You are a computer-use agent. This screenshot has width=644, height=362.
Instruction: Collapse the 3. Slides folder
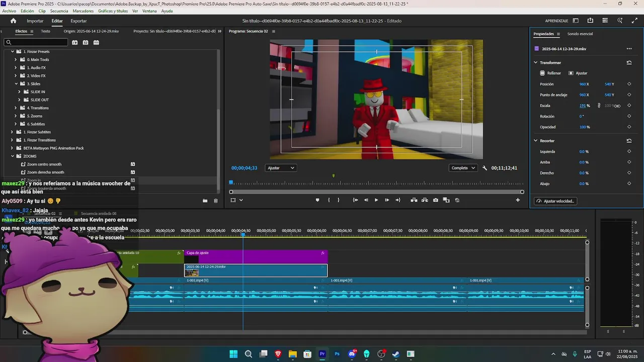click(16, 83)
